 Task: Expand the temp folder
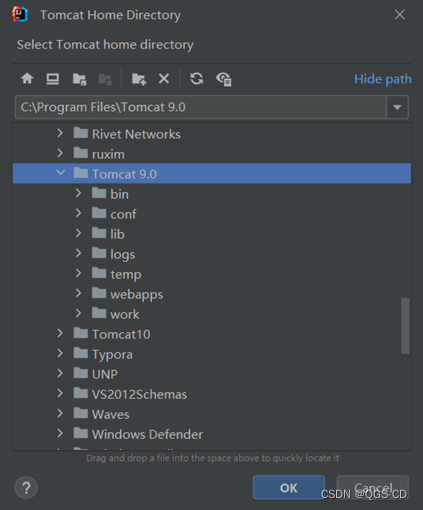click(78, 273)
